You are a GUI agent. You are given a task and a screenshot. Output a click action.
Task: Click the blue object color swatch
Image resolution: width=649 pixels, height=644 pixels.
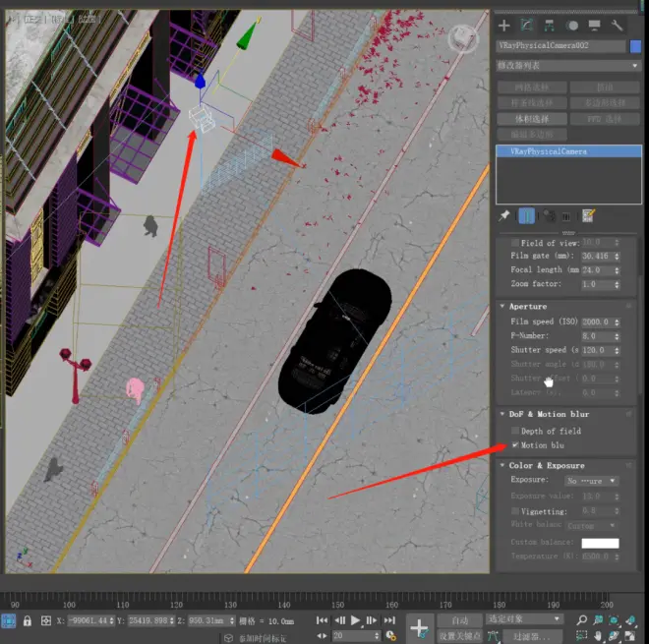click(635, 46)
